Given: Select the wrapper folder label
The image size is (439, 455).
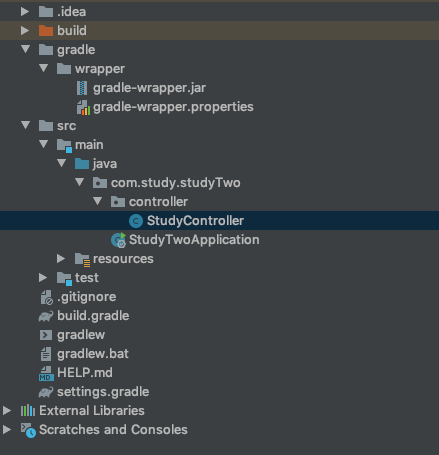Looking at the screenshot, I should click(100, 69).
